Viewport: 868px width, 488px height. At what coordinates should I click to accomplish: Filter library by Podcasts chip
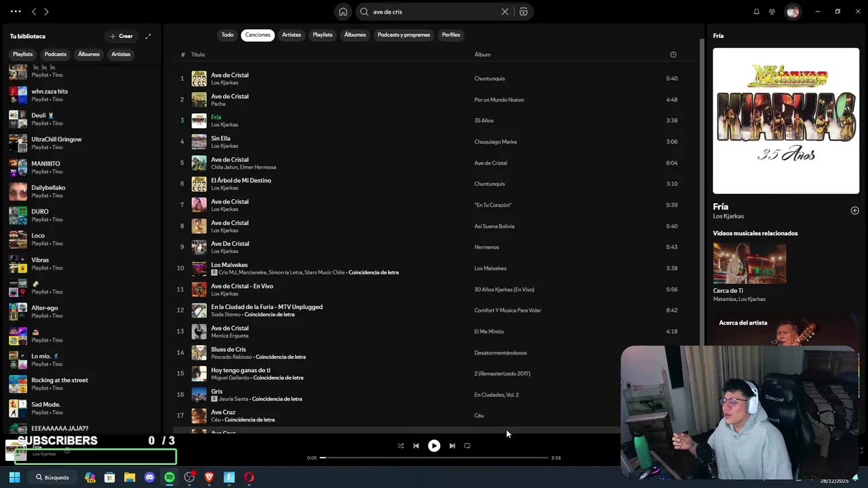(56, 54)
